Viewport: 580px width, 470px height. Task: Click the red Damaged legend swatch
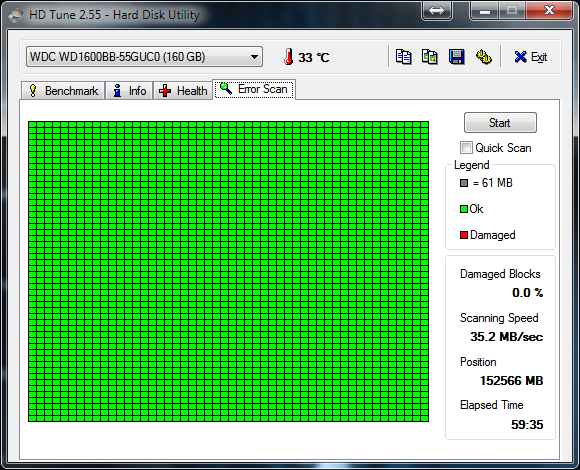point(464,235)
